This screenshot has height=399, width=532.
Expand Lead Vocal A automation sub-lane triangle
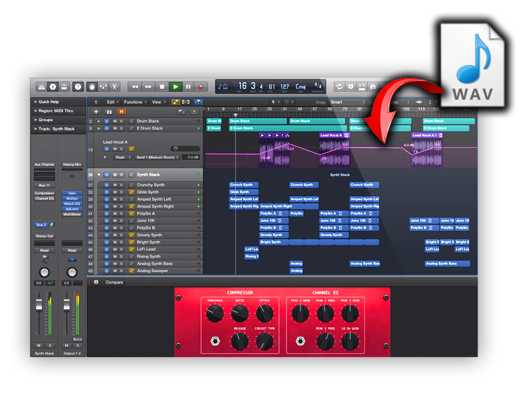(105, 157)
